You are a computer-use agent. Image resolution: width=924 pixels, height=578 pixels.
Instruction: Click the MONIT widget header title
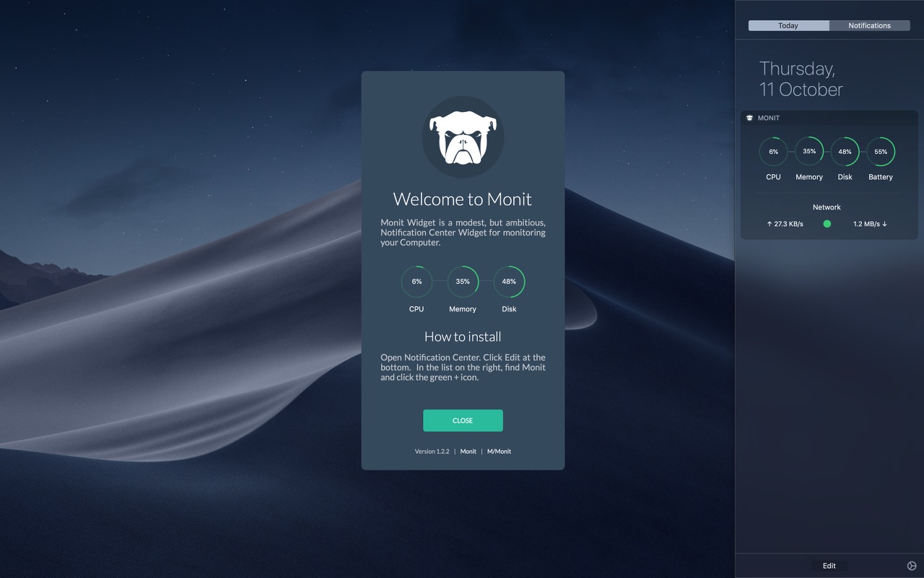click(x=768, y=118)
